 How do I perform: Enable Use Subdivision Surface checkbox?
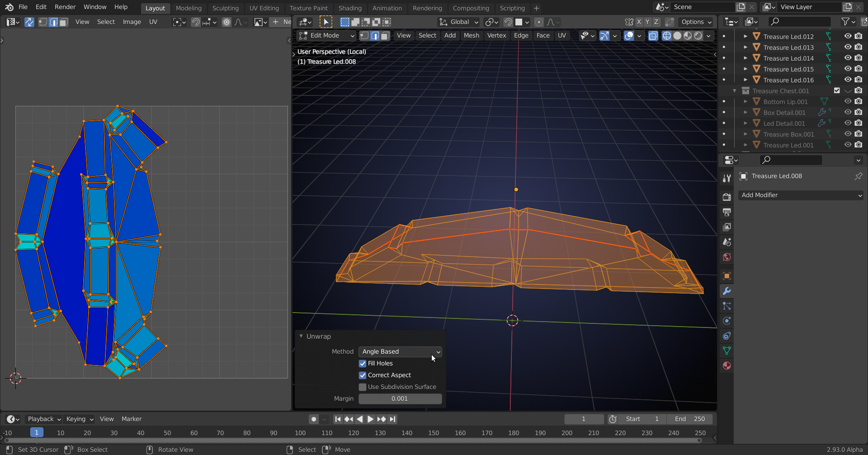tap(363, 387)
